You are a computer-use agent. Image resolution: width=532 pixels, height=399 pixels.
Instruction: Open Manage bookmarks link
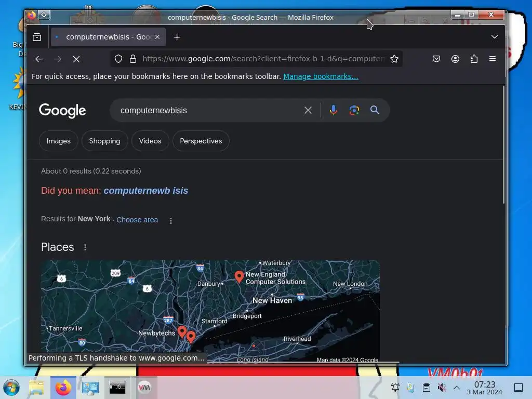[x=321, y=76]
